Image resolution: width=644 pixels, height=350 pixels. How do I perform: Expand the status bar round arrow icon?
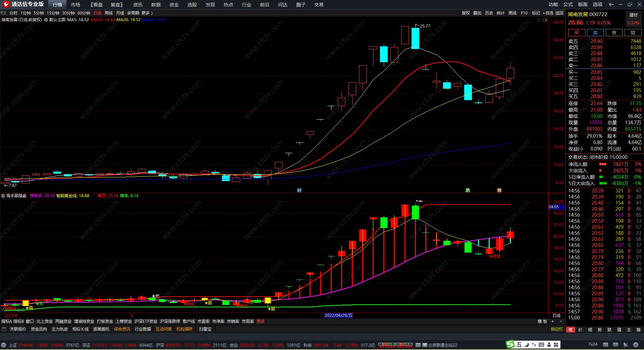pyautogui.click(x=3, y=345)
